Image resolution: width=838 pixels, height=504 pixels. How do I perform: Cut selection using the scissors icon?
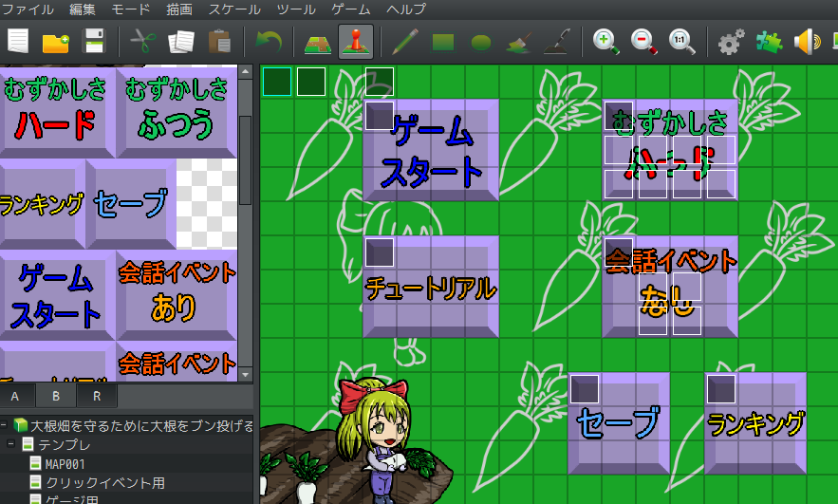142,41
